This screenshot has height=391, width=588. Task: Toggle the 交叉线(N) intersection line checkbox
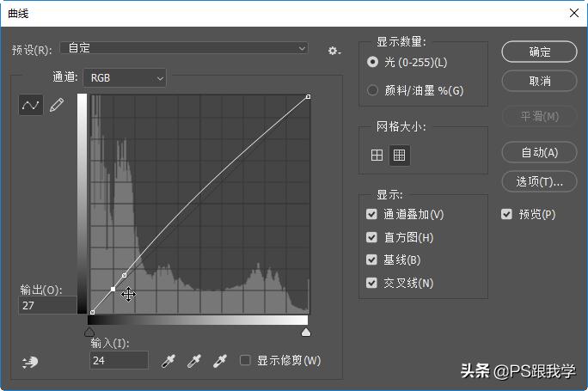pos(371,282)
